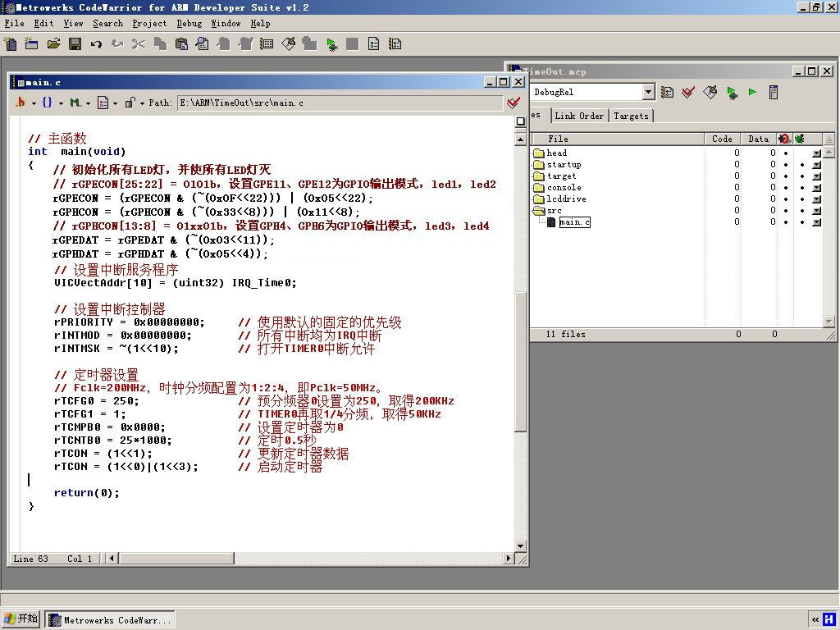Screen dimensions: 840x630
Task: Open the DebugRel target dropdown
Action: pyautogui.click(x=648, y=92)
